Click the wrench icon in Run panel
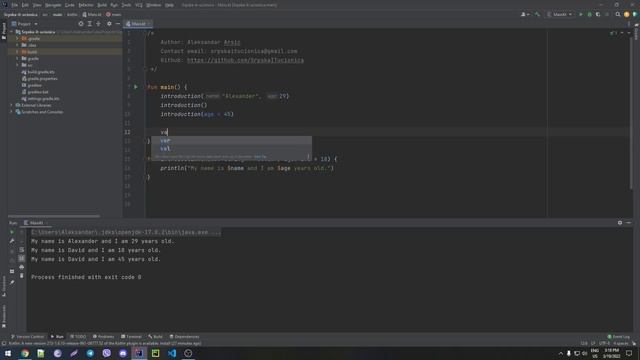 tap(12, 241)
